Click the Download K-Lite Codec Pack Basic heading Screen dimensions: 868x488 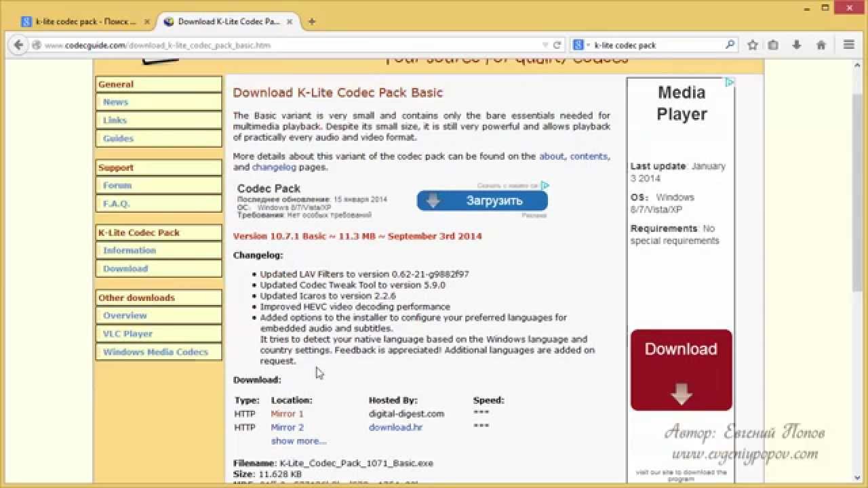(x=338, y=93)
